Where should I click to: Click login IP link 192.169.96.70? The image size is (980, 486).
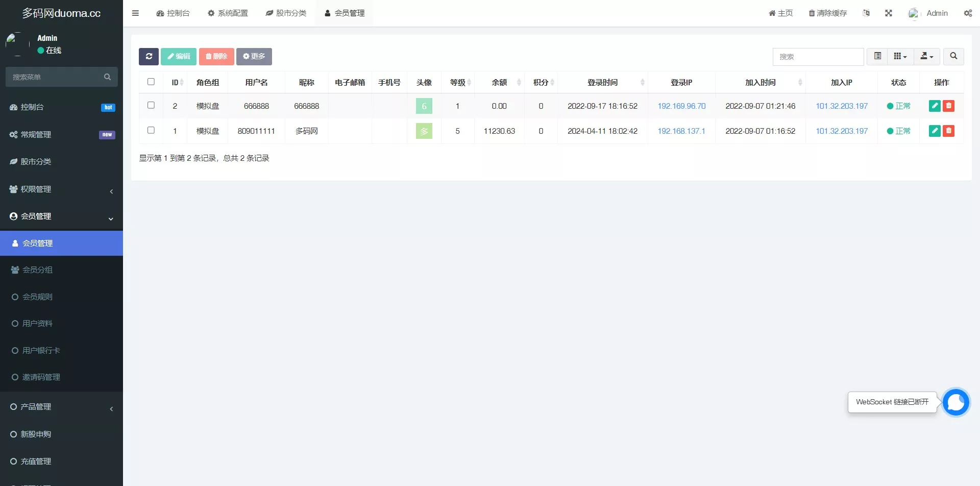681,106
